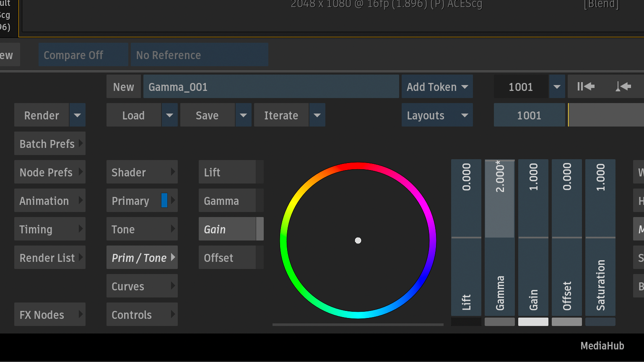Click the Saturation vertical slider
Image resolution: width=644 pixels, height=362 pixels.
coord(600,238)
